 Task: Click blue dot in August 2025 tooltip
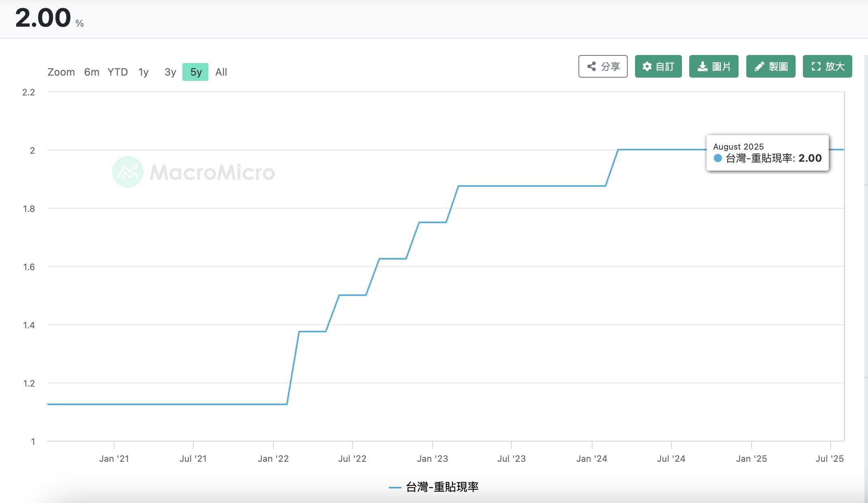coord(718,158)
